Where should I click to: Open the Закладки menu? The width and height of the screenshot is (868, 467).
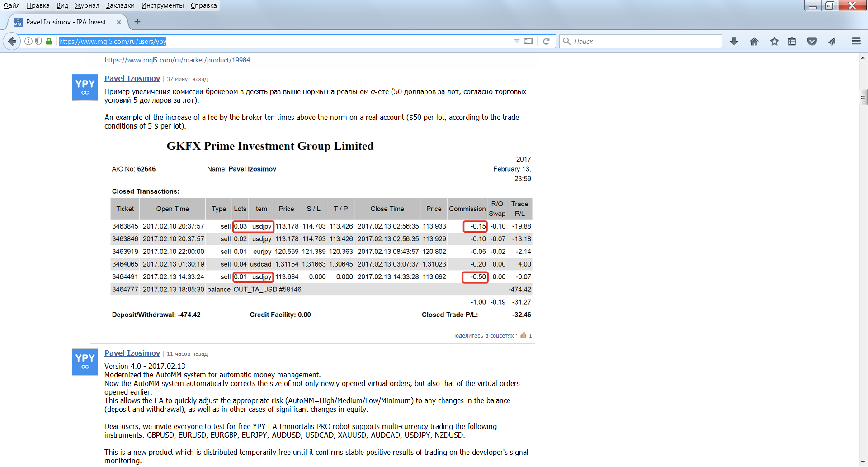[120, 5]
